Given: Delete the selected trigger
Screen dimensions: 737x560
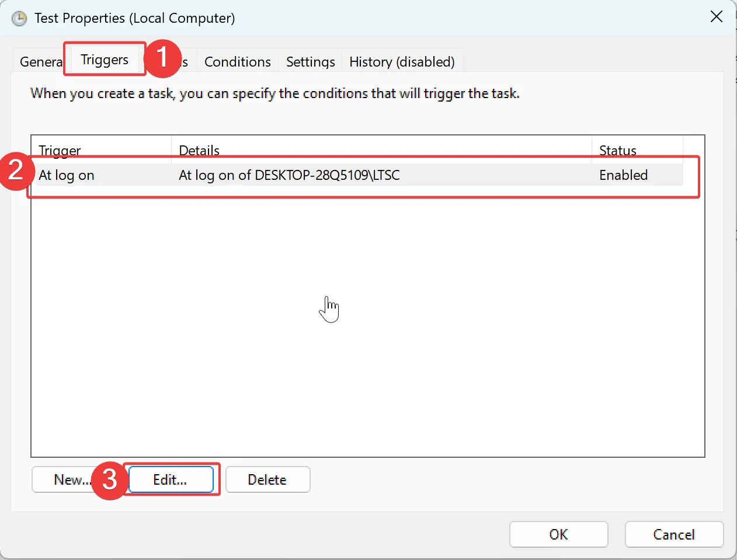Looking at the screenshot, I should [x=267, y=479].
